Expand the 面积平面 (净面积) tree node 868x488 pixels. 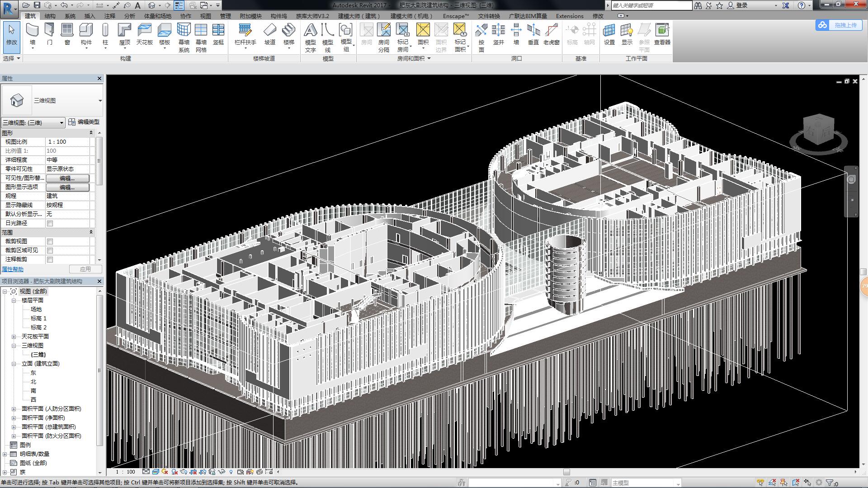point(14,418)
